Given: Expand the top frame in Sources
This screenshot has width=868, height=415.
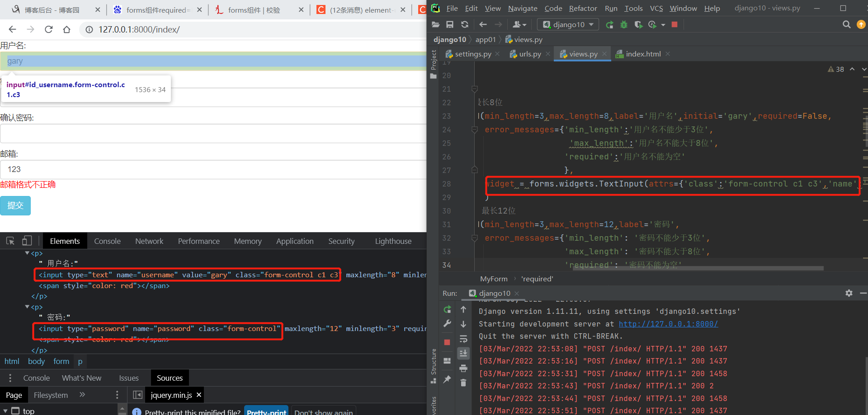Looking at the screenshot, I should click(5, 411).
